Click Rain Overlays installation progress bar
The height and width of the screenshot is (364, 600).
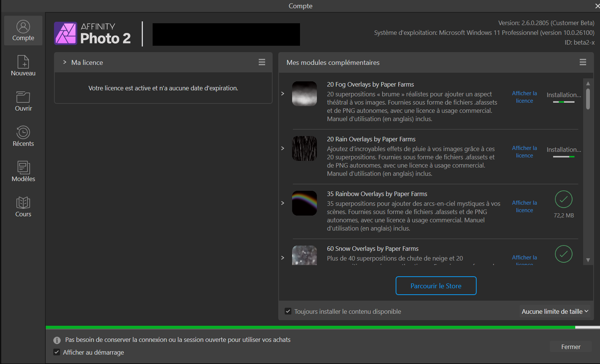pyautogui.click(x=564, y=157)
